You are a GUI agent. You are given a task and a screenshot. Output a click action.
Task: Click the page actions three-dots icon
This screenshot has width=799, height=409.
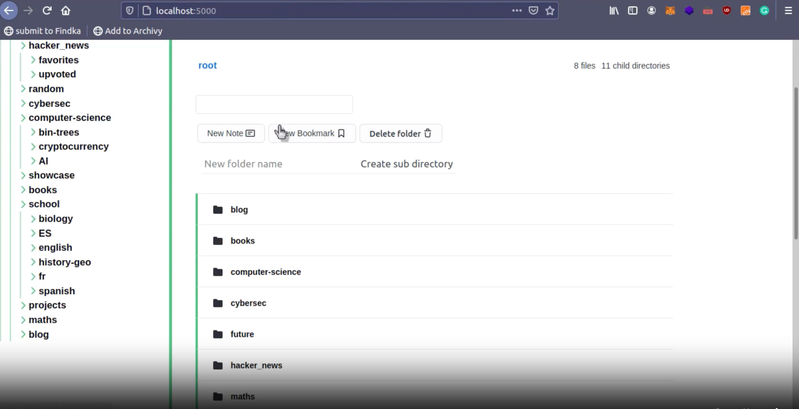pos(516,10)
